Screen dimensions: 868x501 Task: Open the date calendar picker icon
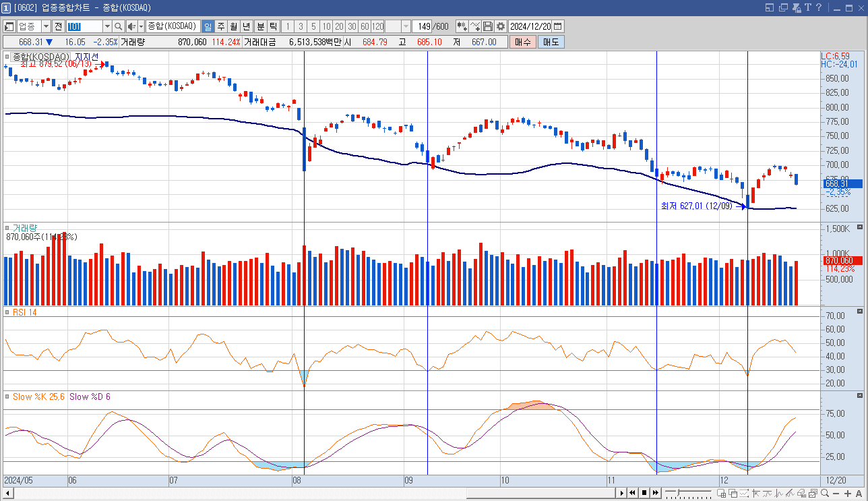(x=558, y=26)
